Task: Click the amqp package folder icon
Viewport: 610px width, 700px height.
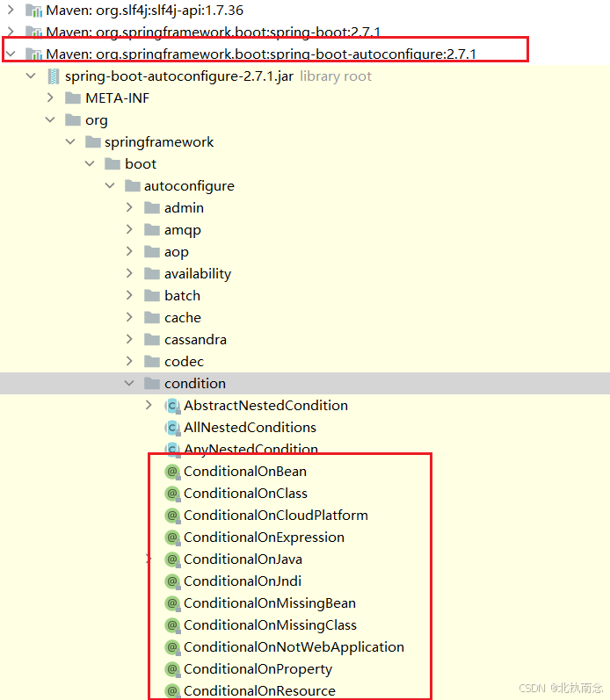Action: pyautogui.click(x=152, y=230)
